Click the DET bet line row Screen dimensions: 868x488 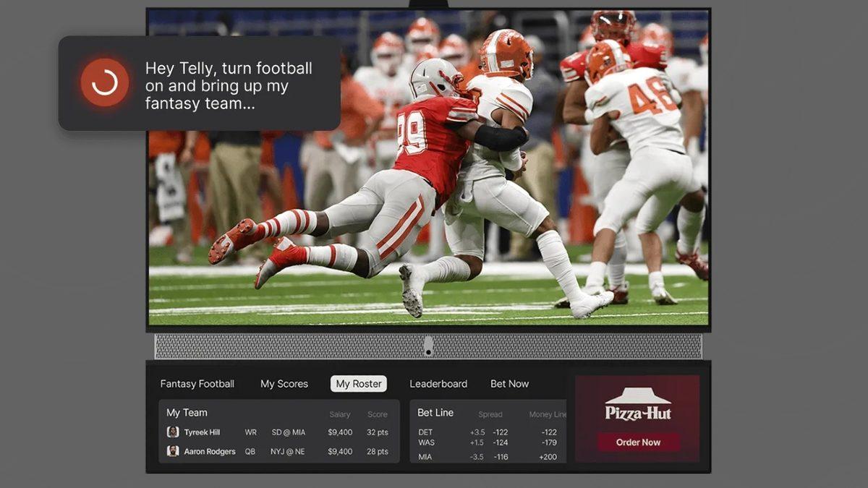pyautogui.click(x=488, y=432)
